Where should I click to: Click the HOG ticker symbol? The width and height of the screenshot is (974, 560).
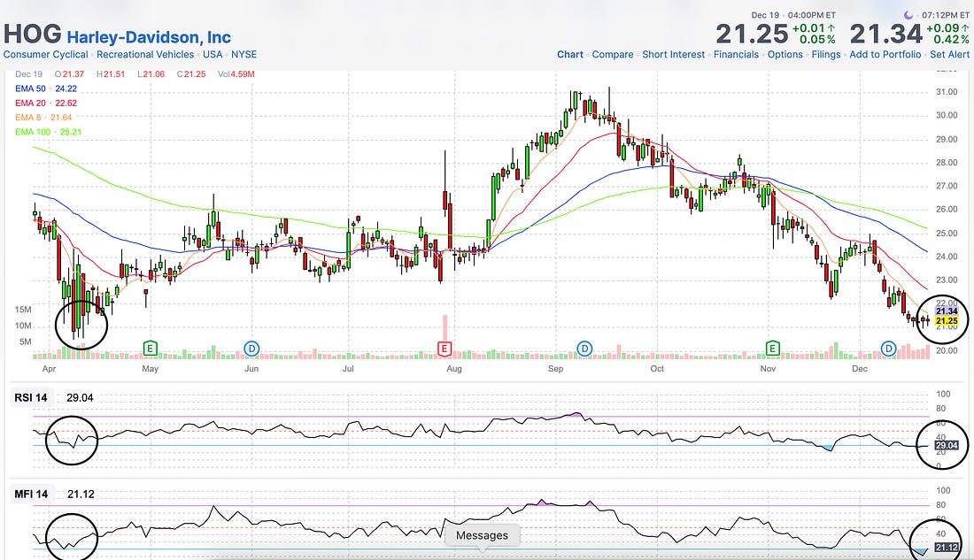coord(32,35)
